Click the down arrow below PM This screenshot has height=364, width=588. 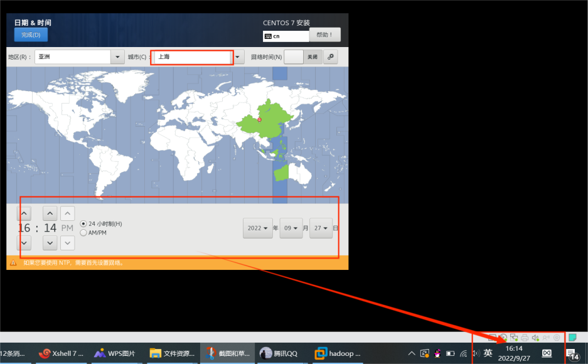[x=68, y=243]
